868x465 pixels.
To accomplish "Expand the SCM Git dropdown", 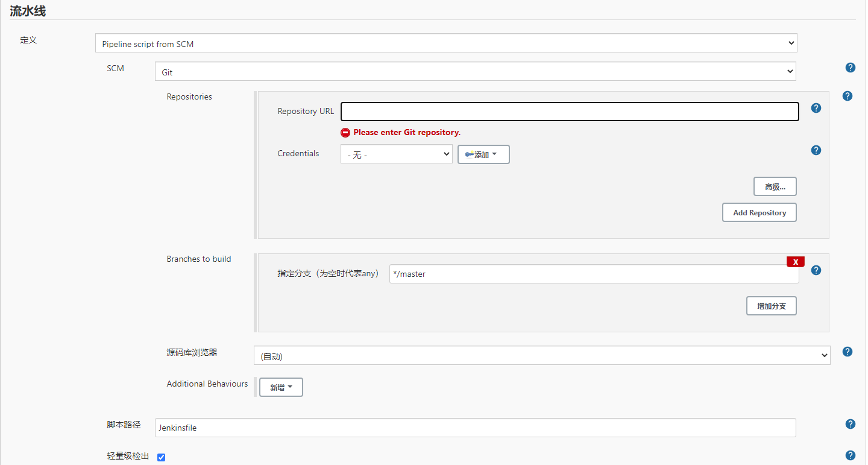I will pyautogui.click(x=475, y=72).
